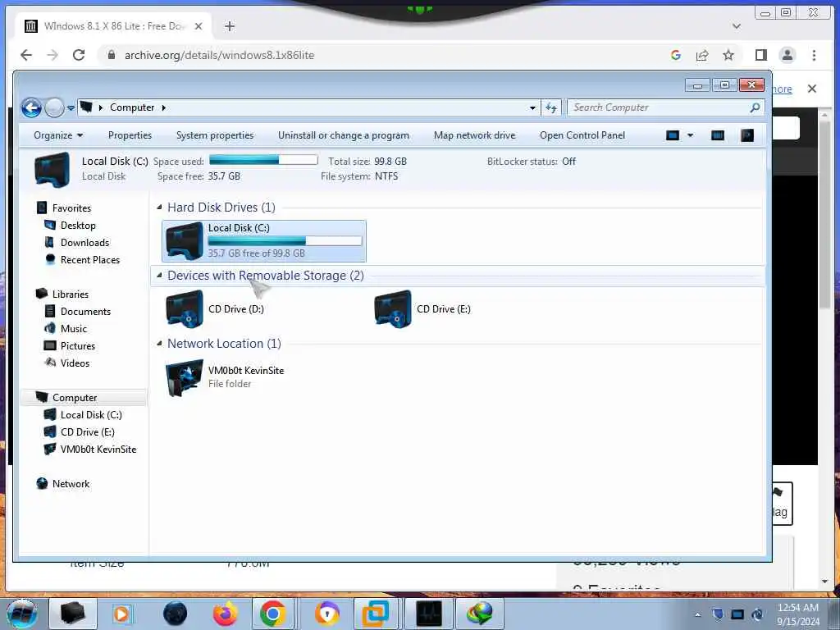
Task: Click the archive.org URL in Chrome address bar
Action: point(219,55)
